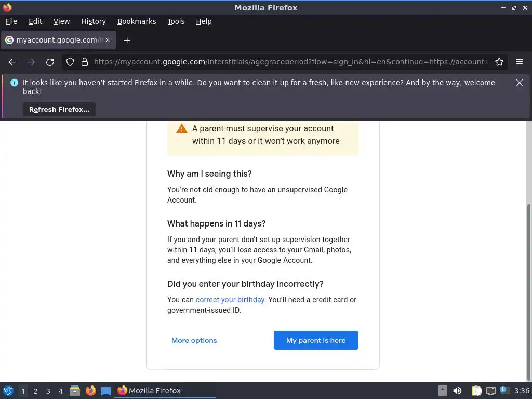
Task: Open the History menu
Action: pyautogui.click(x=94, y=21)
